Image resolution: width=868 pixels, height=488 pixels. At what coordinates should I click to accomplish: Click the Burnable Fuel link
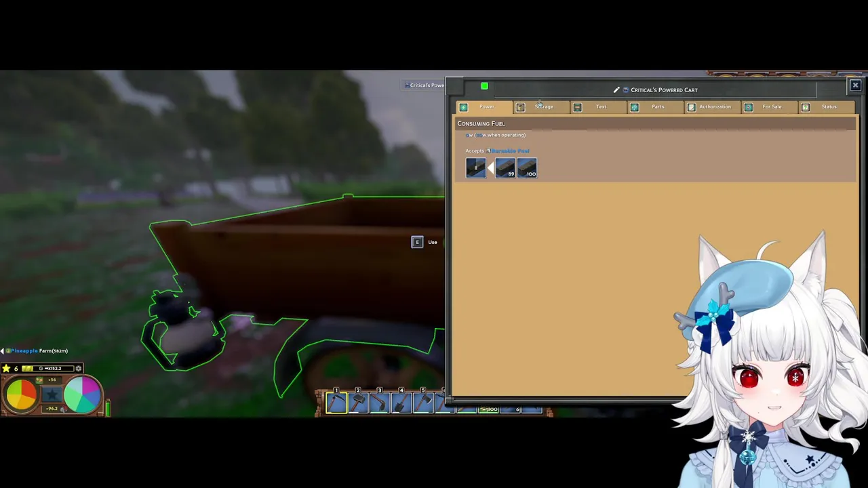point(509,150)
